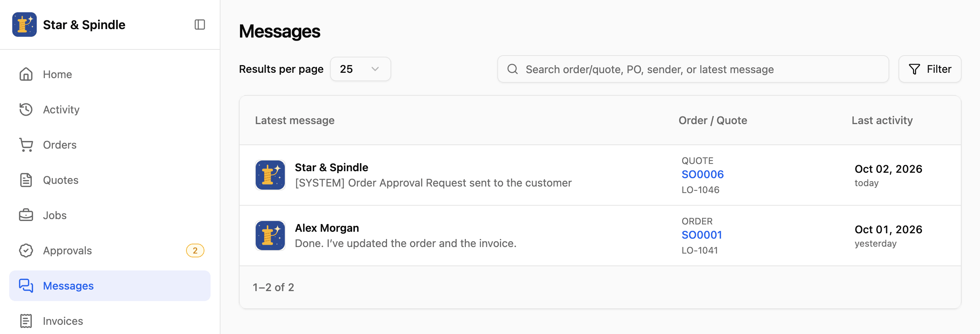980x334 pixels.
Task: Open quote SO0006 link
Action: pyautogui.click(x=702, y=174)
